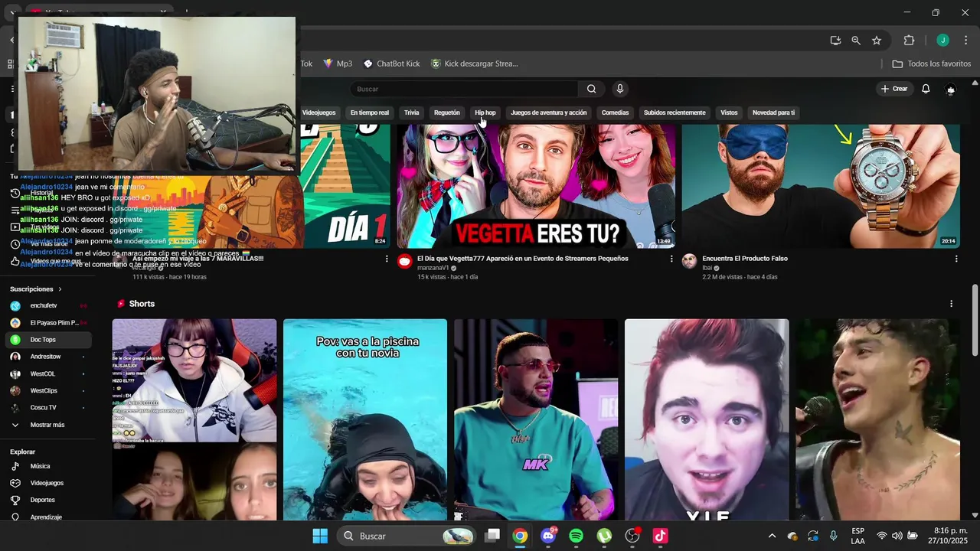980x551 pixels.
Task: Open options menu for Vegetta777 video
Action: point(671,259)
